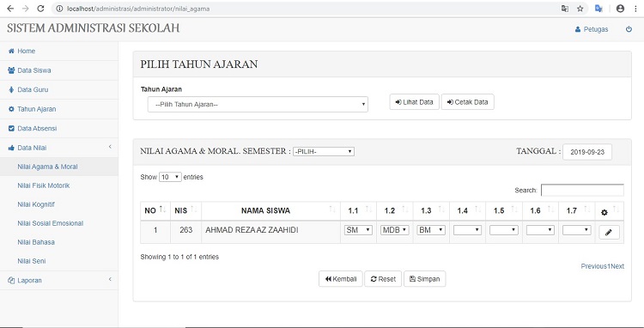Viewport: 644px width, 328px height.
Task: Click the site info icon in address bar
Action: tap(59, 9)
